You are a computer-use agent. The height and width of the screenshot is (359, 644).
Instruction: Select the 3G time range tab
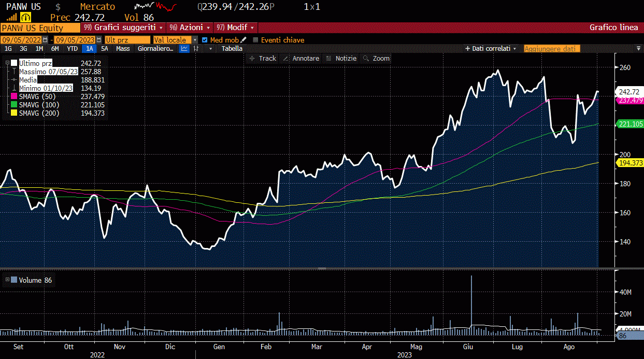point(23,49)
